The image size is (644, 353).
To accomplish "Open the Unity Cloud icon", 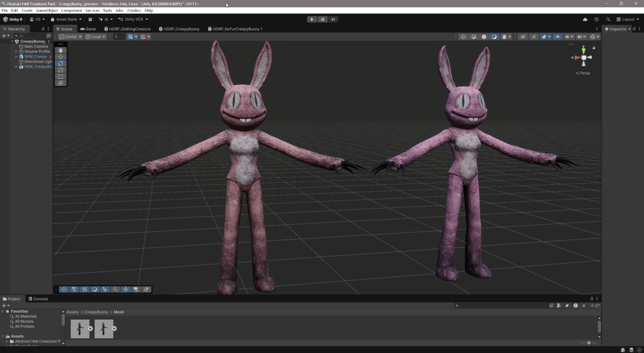I will [585, 19].
